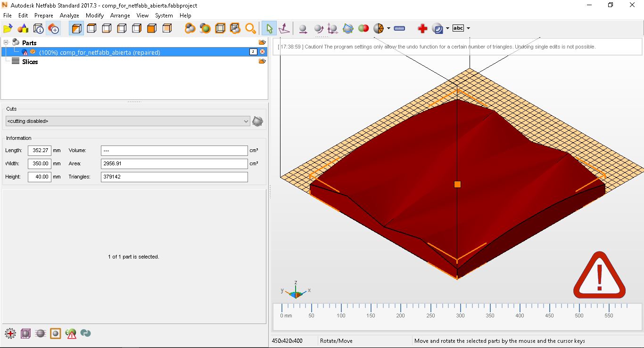This screenshot has width=644, height=348.
Task: Click the green and red spheres icon
Action: click(x=363, y=28)
